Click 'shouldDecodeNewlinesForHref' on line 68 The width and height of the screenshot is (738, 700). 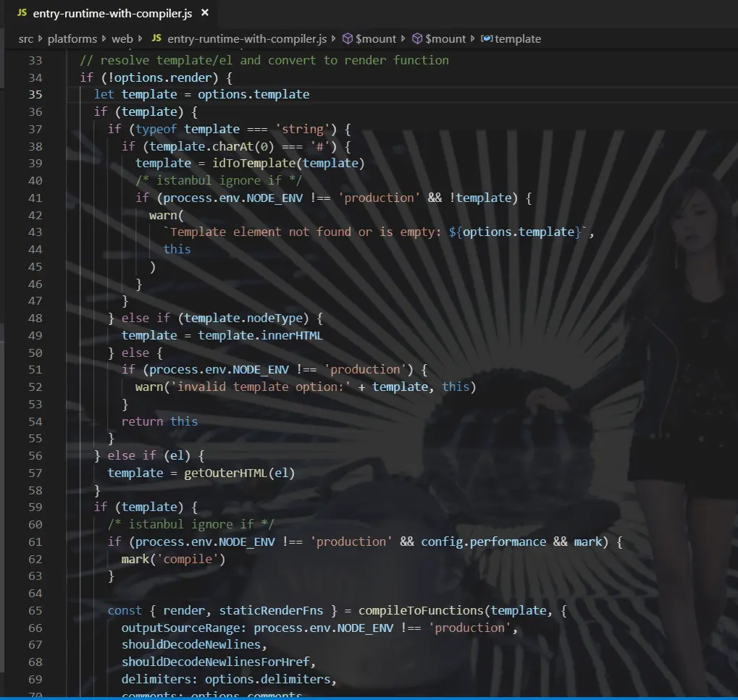pyautogui.click(x=215, y=662)
